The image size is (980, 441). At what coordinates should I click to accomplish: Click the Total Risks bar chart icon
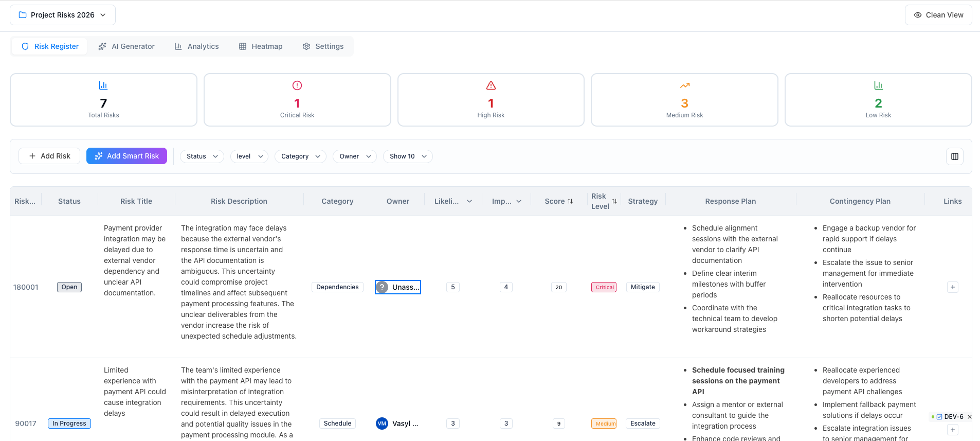click(x=103, y=85)
